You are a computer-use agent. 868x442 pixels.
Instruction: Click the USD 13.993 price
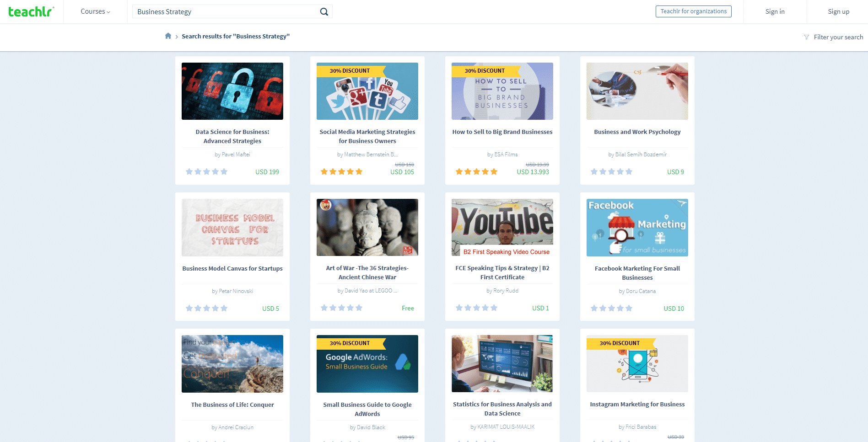click(533, 172)
